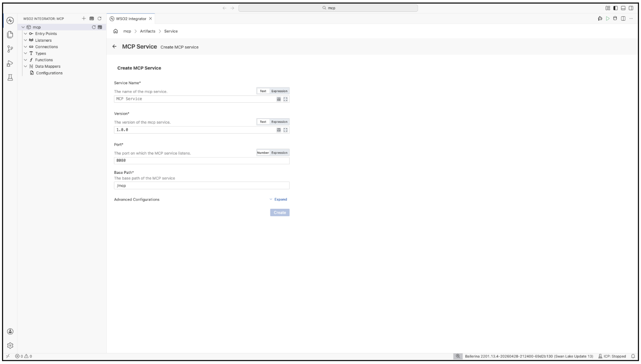Switch Service Name mode to Text
641x364 pixels.
click(x=263, y=91)
